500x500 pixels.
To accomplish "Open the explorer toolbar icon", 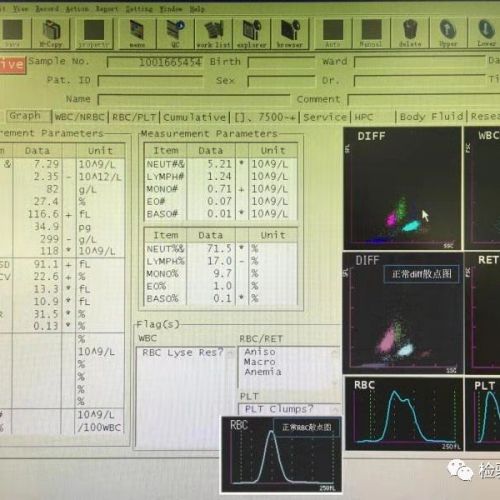I will click(x=252, y=33).
